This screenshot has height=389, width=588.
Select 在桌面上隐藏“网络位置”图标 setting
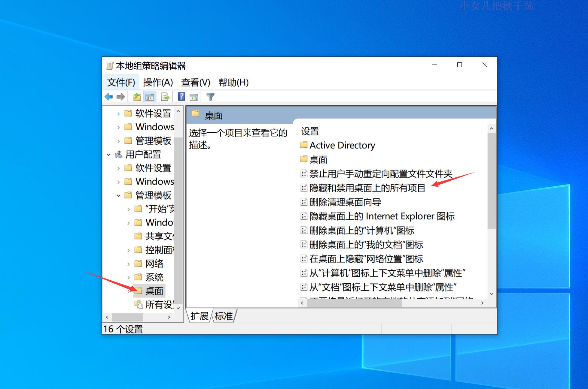tap(366, 259)
